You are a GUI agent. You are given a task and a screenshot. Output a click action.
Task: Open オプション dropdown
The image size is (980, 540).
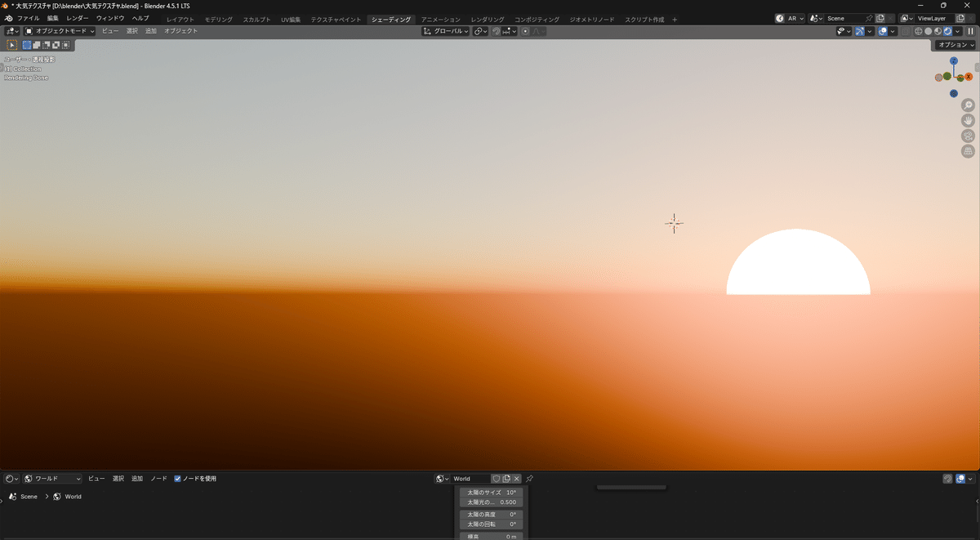(x=955, y=45)
